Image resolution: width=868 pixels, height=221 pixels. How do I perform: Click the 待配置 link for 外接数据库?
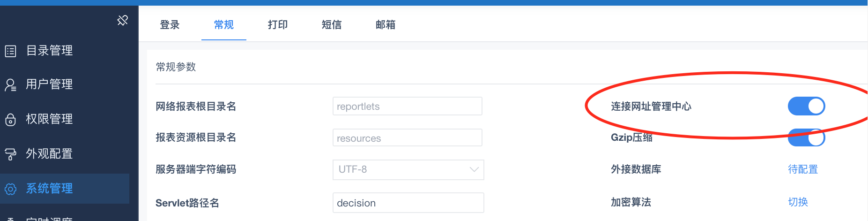tap(803, 169)
